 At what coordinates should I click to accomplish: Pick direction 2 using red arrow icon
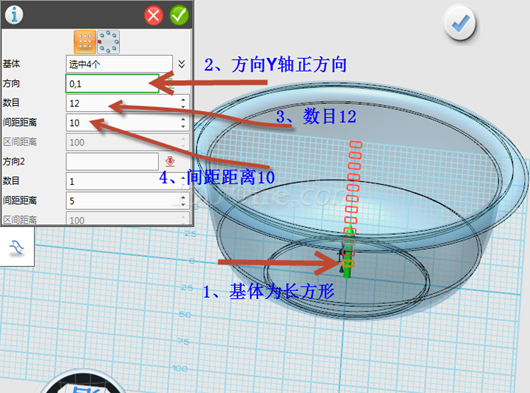[170, 162]
